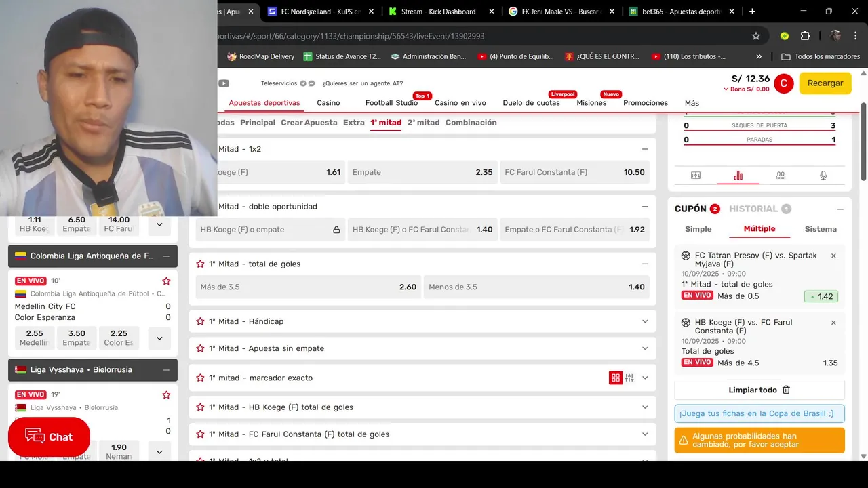868x488 pixels.
Task: Go to Duelo de cuotas
Action: 531,103
